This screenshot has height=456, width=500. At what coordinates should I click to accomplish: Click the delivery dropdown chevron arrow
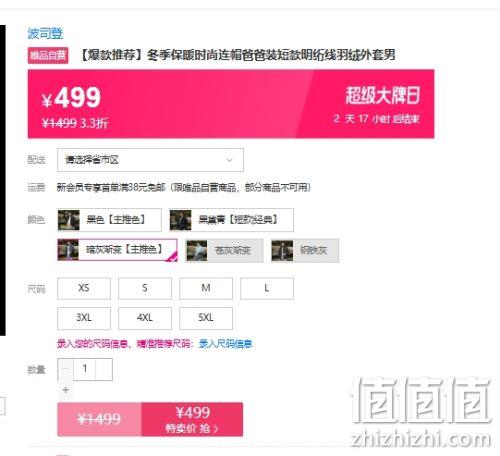(x=229, y=160)
